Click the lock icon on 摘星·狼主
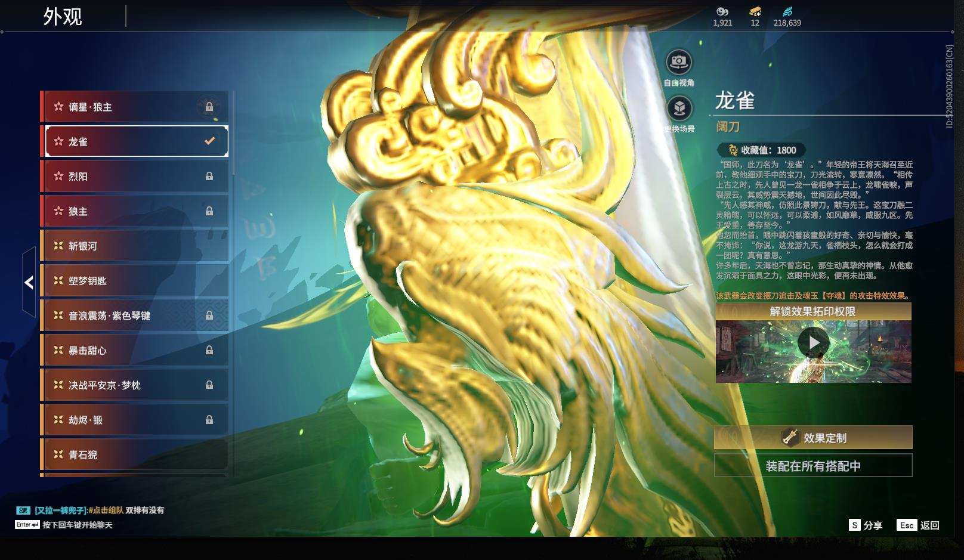Screen dimensions: 964x560 209,107
